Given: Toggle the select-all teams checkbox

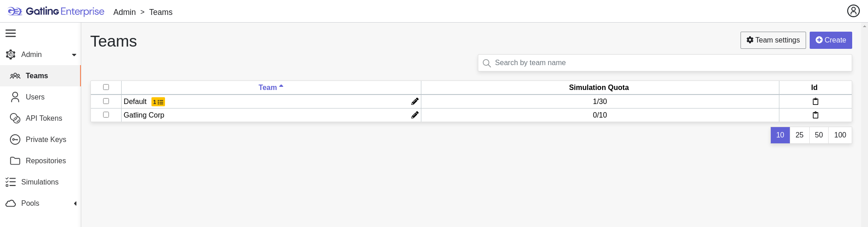Looking at the screenshot, I should click(x=106, y=87).
